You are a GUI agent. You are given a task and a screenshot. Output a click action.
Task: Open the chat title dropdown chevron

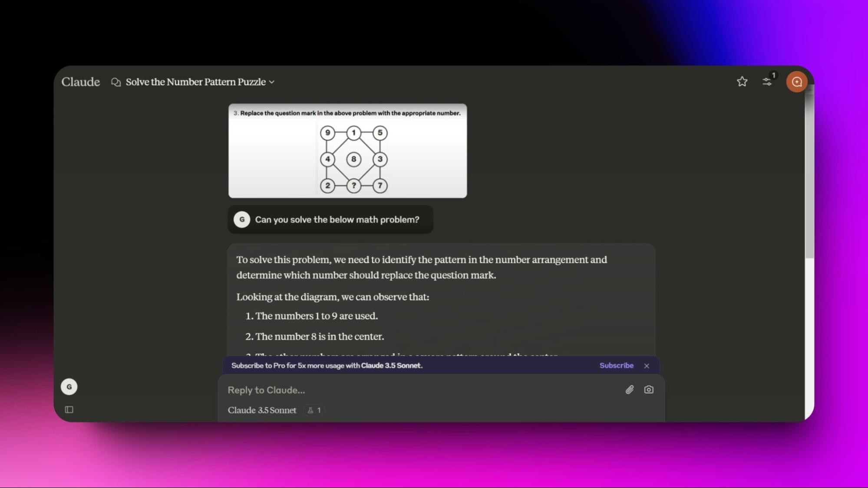click(272, 82)
